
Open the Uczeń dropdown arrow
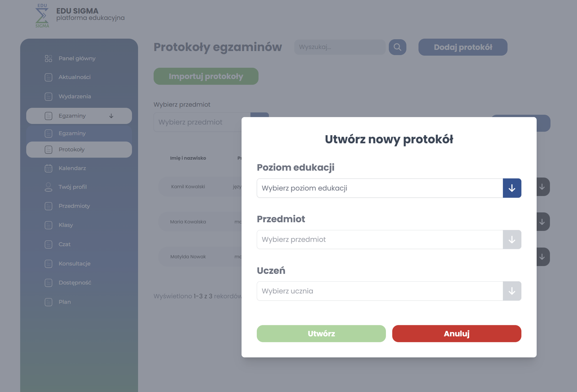[512, 291]
